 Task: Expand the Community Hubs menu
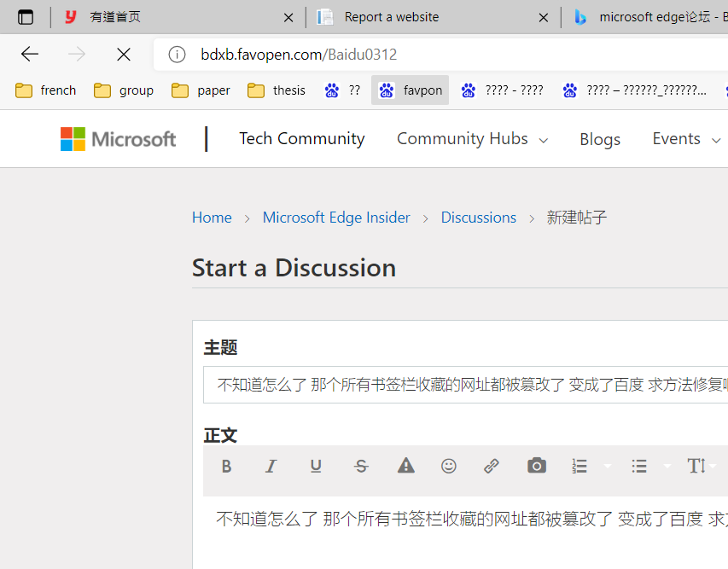pyautogui.click(x=473, y=139)
